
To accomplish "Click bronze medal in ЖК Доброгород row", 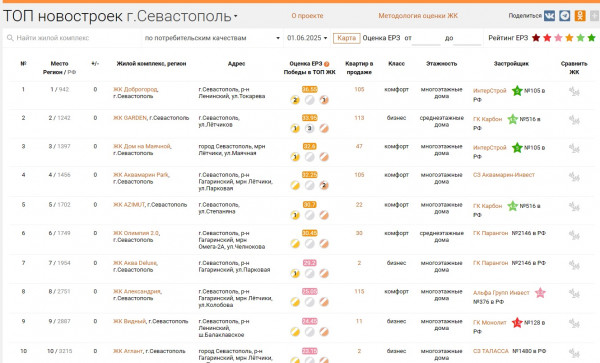I will click(x=324, y=100).
